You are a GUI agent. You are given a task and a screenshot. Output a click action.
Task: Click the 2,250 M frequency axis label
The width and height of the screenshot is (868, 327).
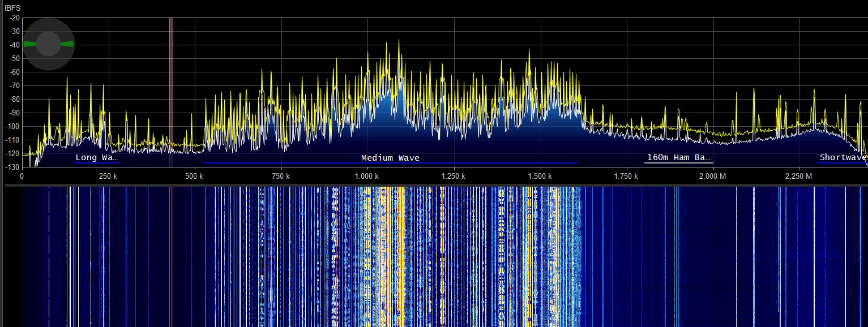point(799,177)
